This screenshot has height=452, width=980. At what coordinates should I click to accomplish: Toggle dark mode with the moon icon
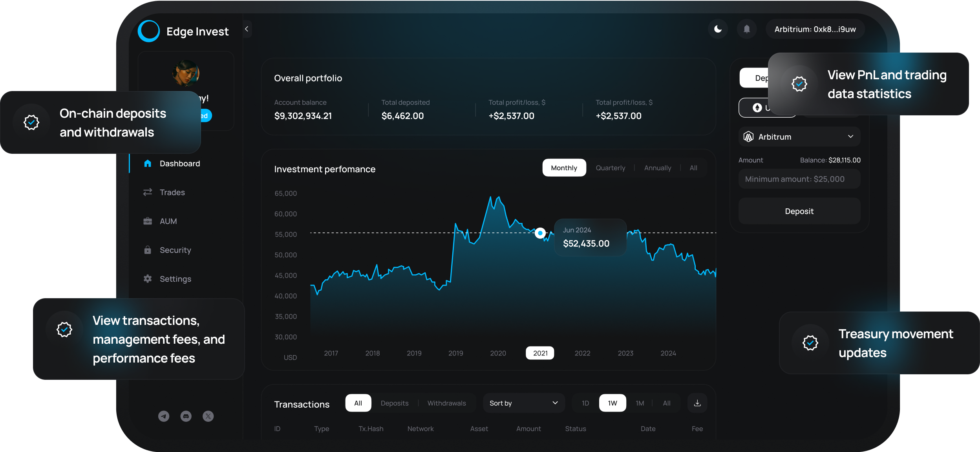[x=718, y=29]
